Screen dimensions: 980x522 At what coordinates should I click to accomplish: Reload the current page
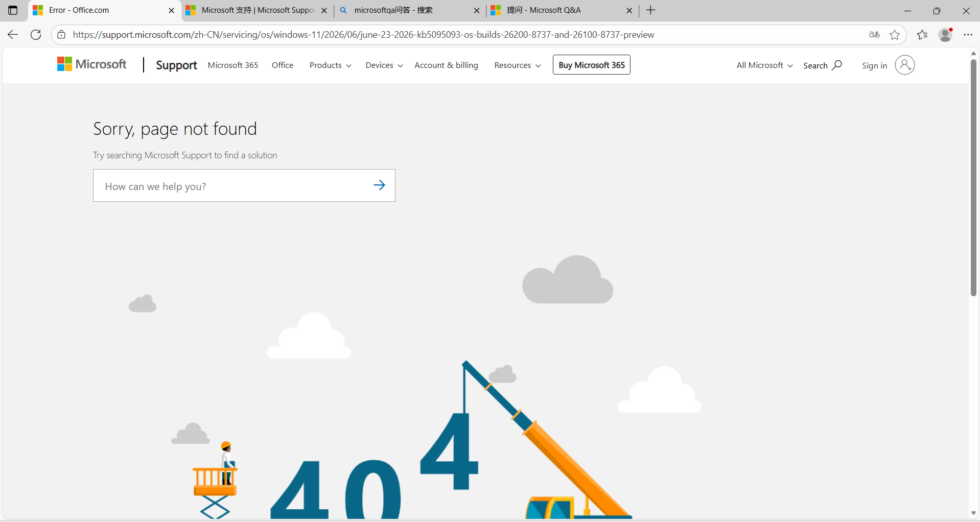[36, 35]
